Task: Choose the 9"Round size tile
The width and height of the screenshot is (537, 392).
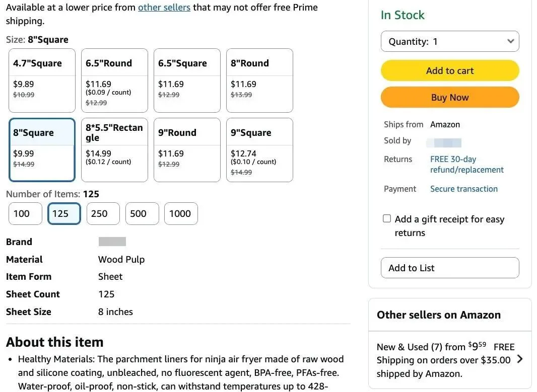Action: click(x=187, y=150)
